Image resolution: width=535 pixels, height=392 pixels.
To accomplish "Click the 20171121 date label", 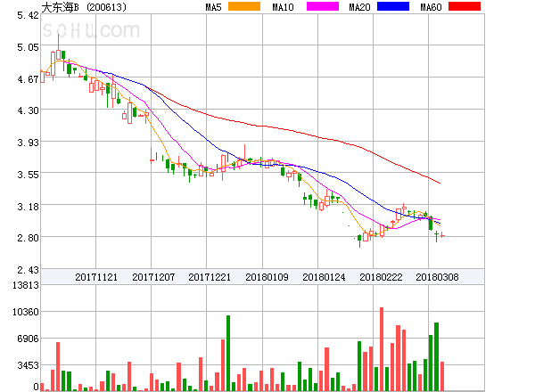I will (96, 277).
